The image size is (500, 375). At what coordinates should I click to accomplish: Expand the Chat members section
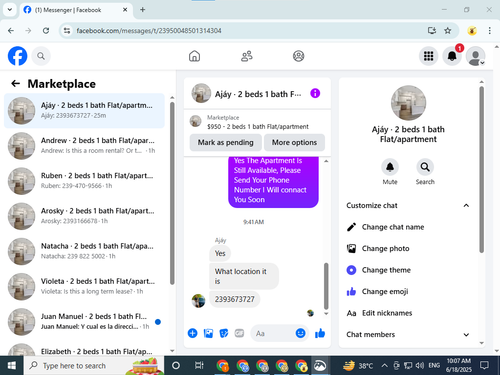click(x=408, y=334)
